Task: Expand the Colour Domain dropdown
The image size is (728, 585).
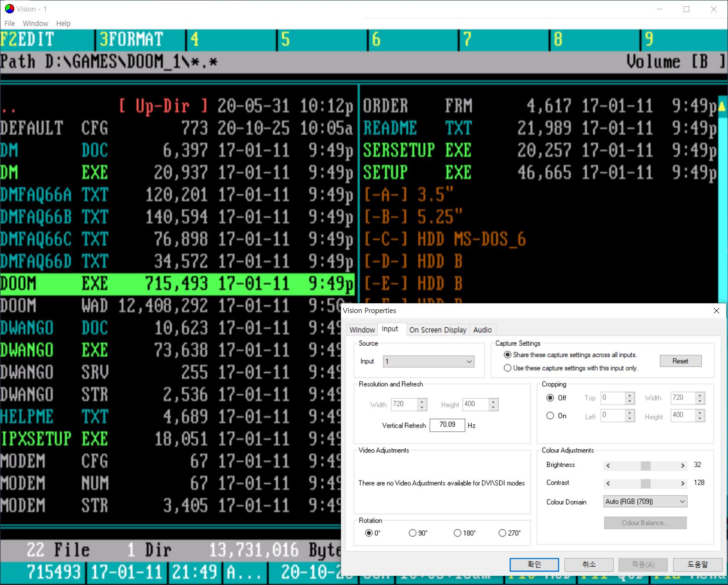Action: (x=645, y=501)
